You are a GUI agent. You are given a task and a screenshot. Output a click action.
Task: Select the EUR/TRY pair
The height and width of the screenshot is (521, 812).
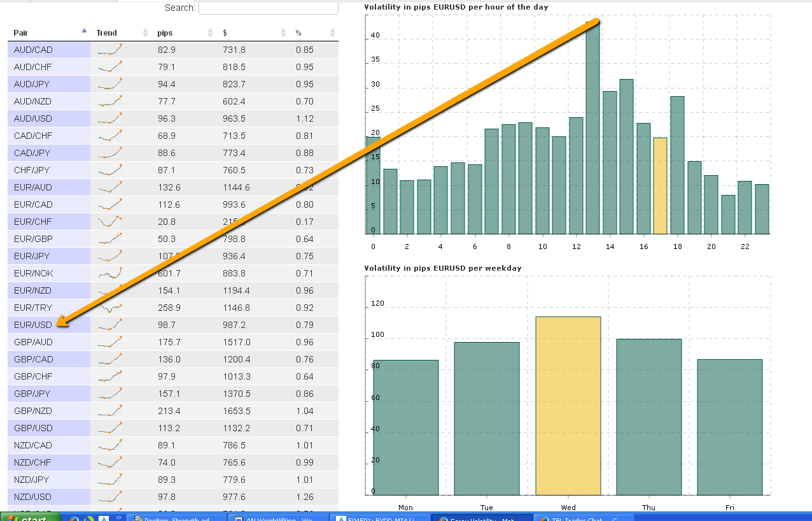[x=32, y=308]
